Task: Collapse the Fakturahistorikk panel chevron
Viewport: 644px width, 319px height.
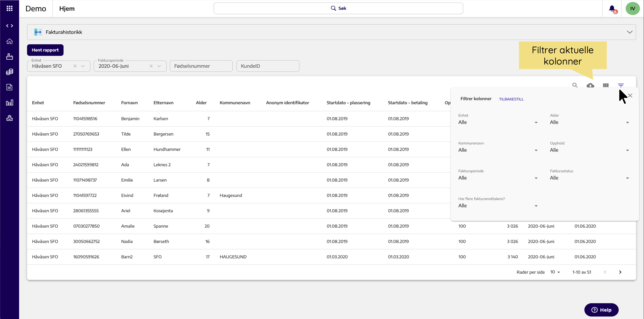Action: click(x=630, y=32)
